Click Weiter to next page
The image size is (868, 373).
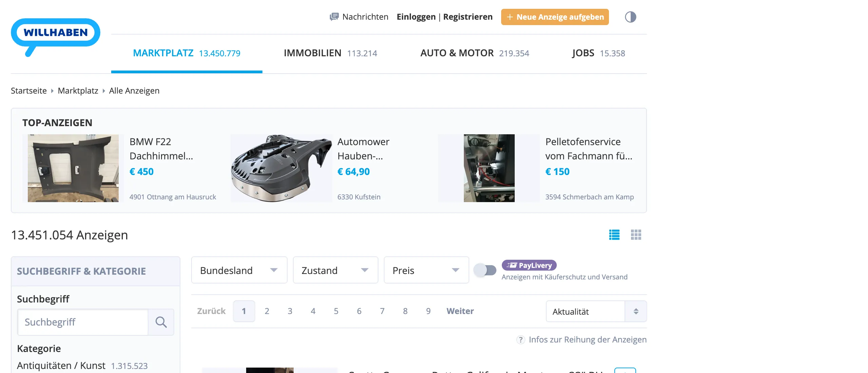click(x=460, y=311)
